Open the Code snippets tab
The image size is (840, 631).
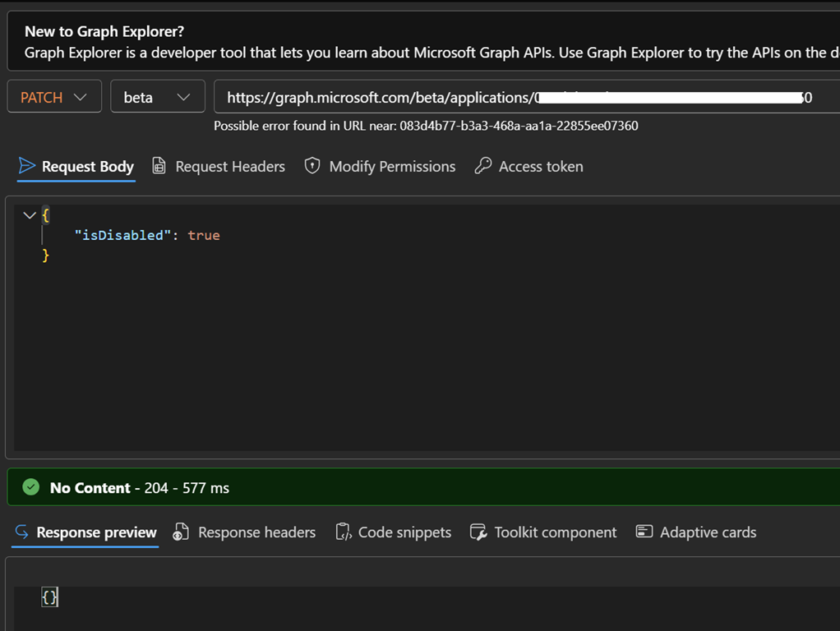click(x=404, y=532)
